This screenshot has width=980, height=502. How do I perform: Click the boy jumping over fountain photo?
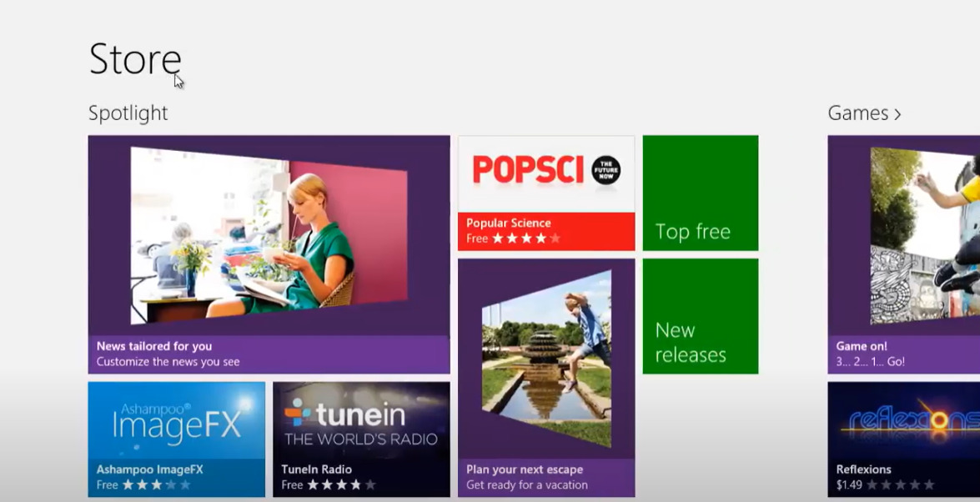click(x=546, y=359)
